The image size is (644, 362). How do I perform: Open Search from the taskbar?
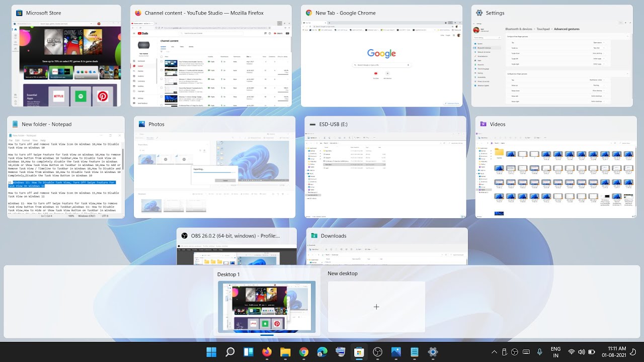(230, 352)
